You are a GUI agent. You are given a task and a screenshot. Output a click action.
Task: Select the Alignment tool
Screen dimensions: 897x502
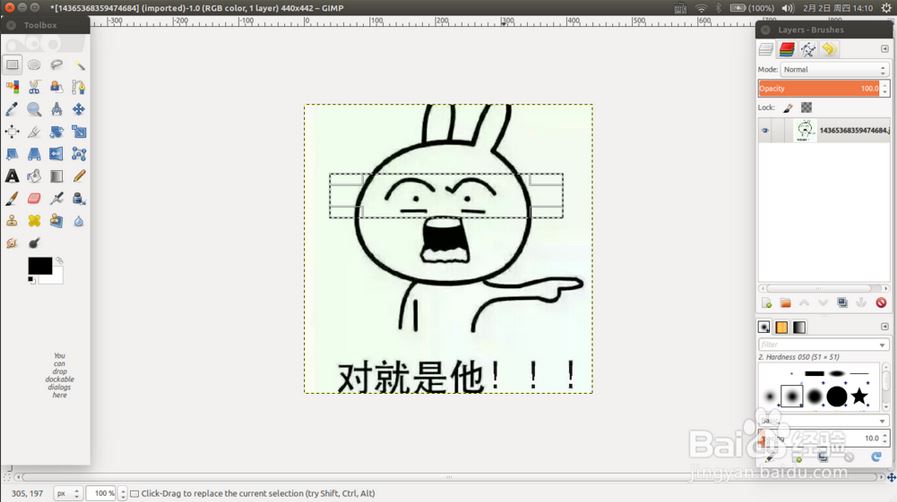[12, 132]
